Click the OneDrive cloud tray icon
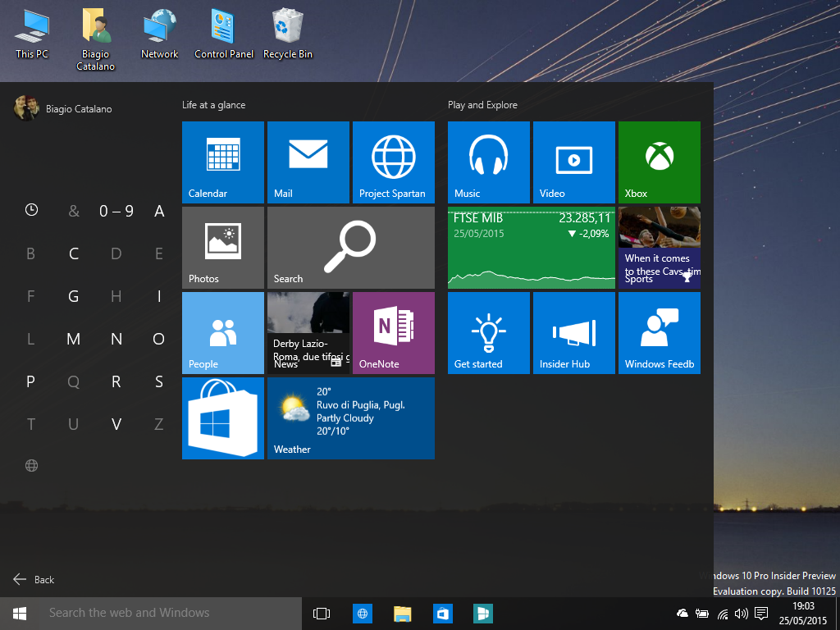This screenshot has width=840, height=630. [682, 613]
